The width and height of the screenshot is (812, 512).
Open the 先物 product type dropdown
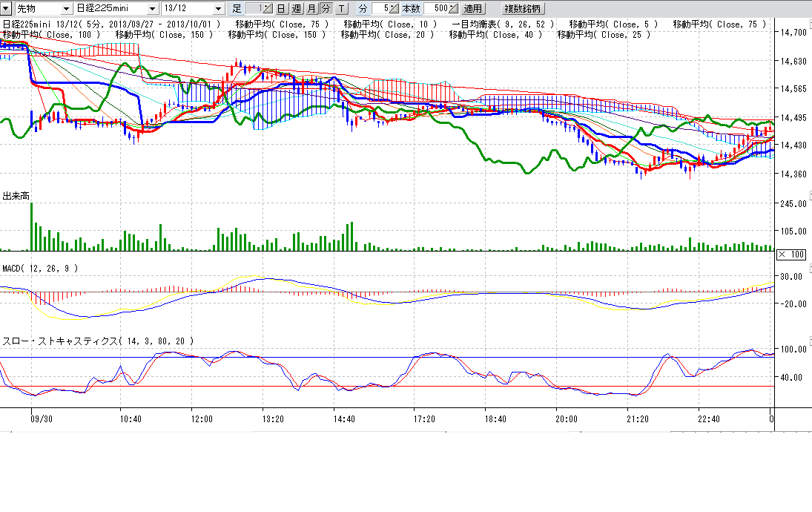66,9
